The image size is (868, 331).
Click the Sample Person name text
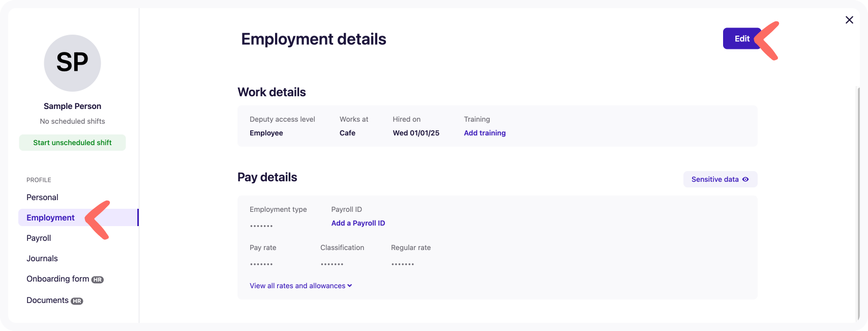(x=72, y=106)
